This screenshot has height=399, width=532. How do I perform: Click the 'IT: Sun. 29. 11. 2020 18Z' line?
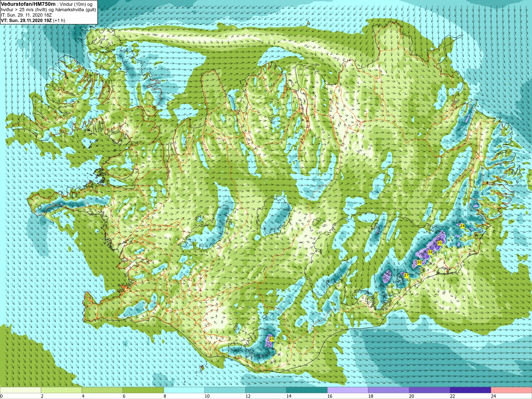point(26,15)
